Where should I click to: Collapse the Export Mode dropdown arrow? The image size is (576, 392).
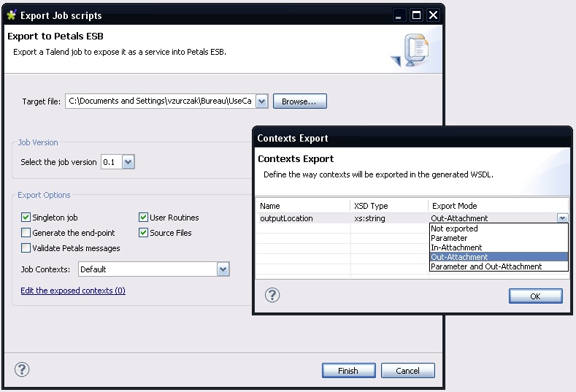(561, 218)
